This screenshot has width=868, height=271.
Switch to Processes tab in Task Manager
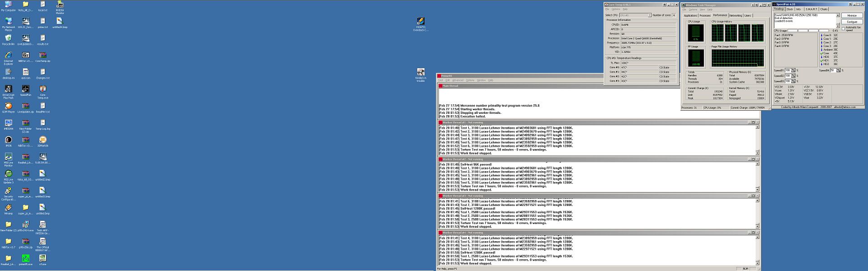coord(705,16)
